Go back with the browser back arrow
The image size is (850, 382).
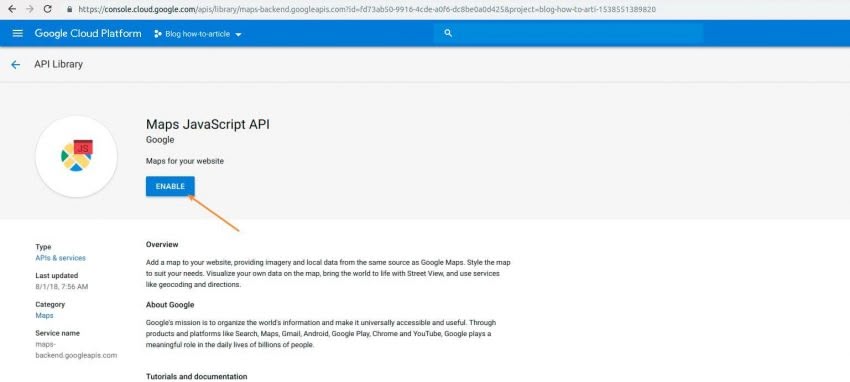11,9
